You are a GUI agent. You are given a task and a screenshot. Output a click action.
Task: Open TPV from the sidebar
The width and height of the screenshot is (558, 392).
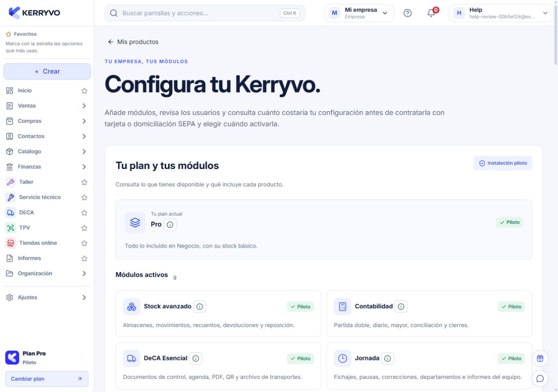(x=25, y=227)
